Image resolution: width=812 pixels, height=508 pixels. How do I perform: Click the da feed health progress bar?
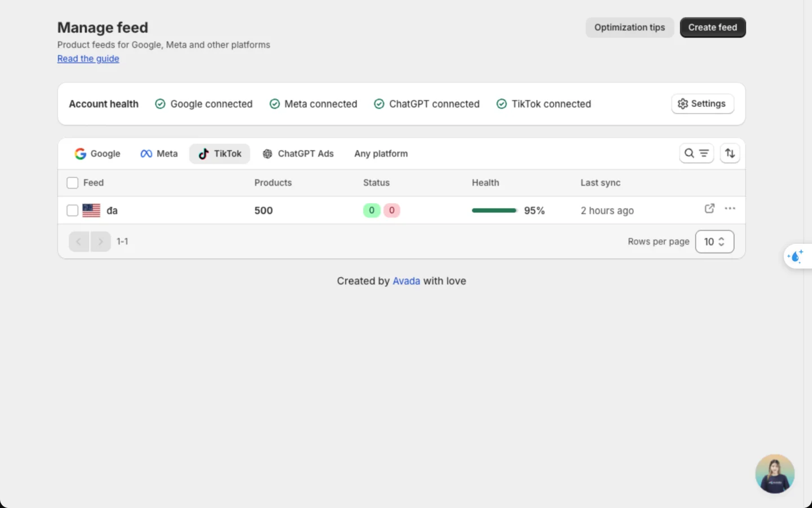(x=494, y=211)
